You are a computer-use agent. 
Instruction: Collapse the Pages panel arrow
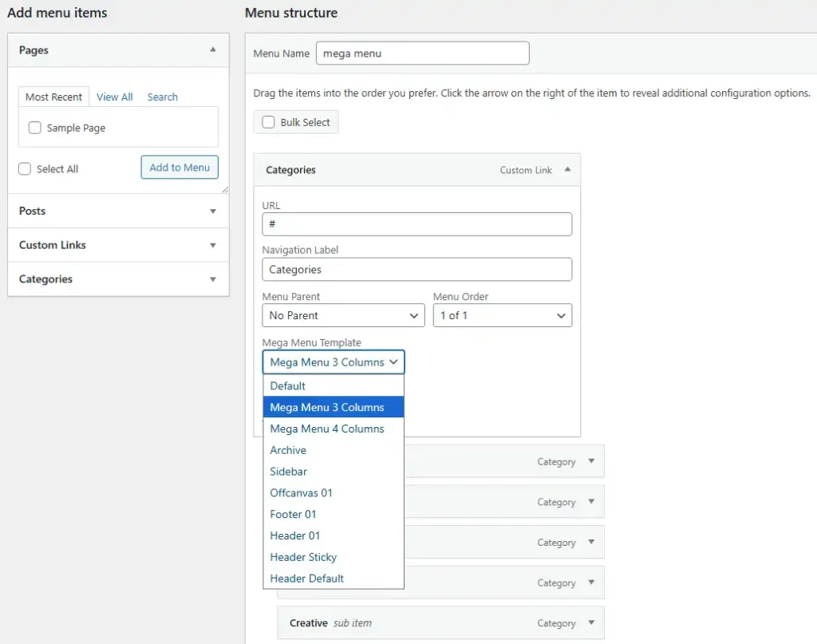(x=212, y=50)
